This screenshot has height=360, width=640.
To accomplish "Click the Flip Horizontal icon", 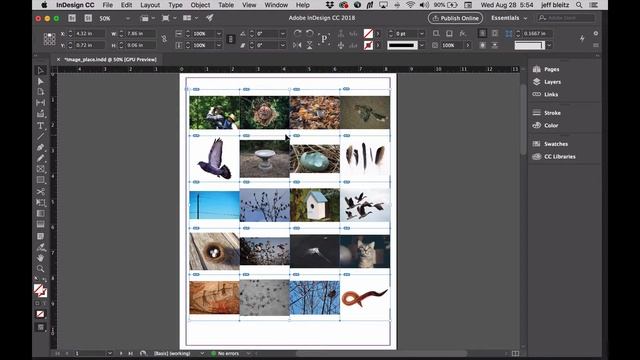I will (x=298, y=45).
